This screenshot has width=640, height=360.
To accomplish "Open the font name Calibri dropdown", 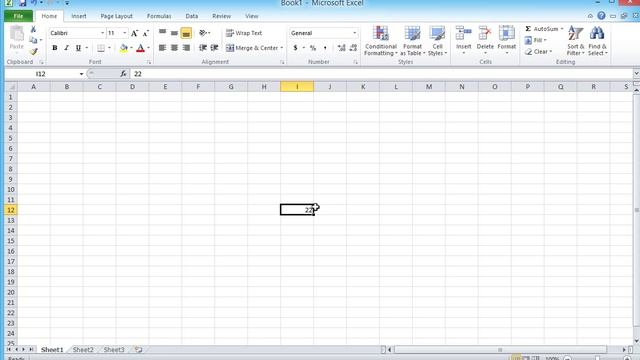I will (102, 33).
